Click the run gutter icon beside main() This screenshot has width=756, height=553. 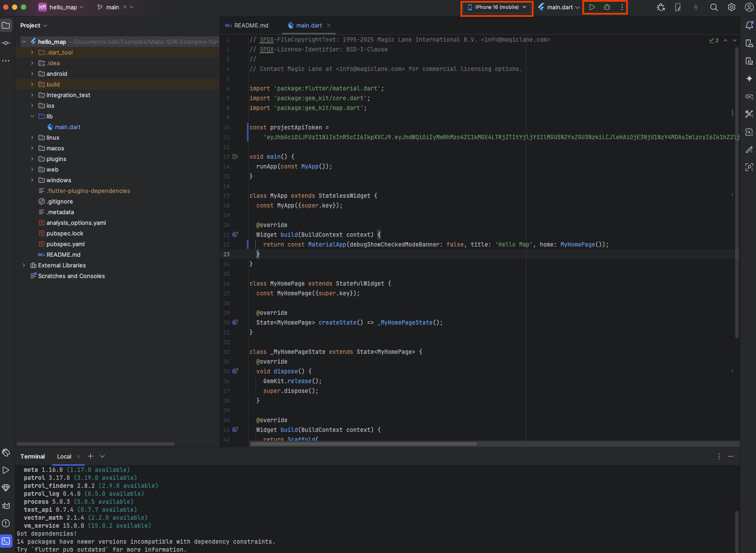click(235, 157)
